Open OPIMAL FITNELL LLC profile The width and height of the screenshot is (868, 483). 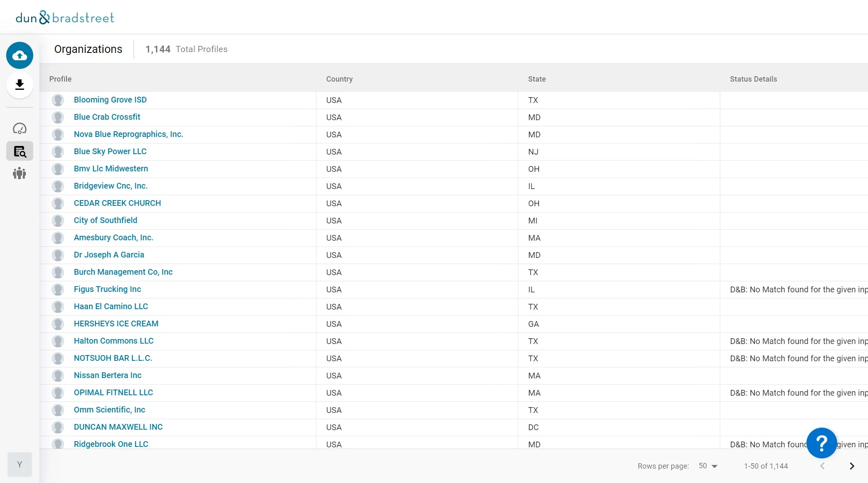click(x=113, y=393)
